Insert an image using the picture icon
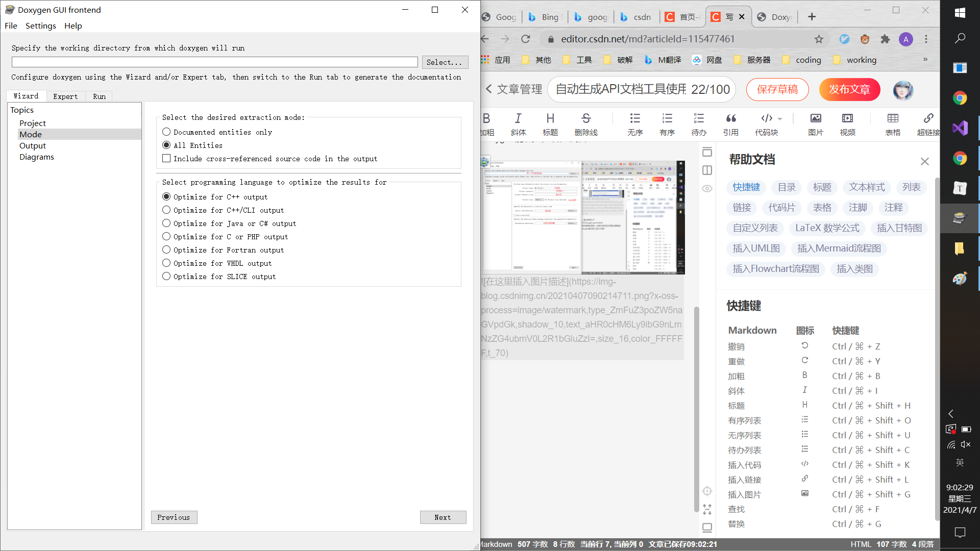 816,118
